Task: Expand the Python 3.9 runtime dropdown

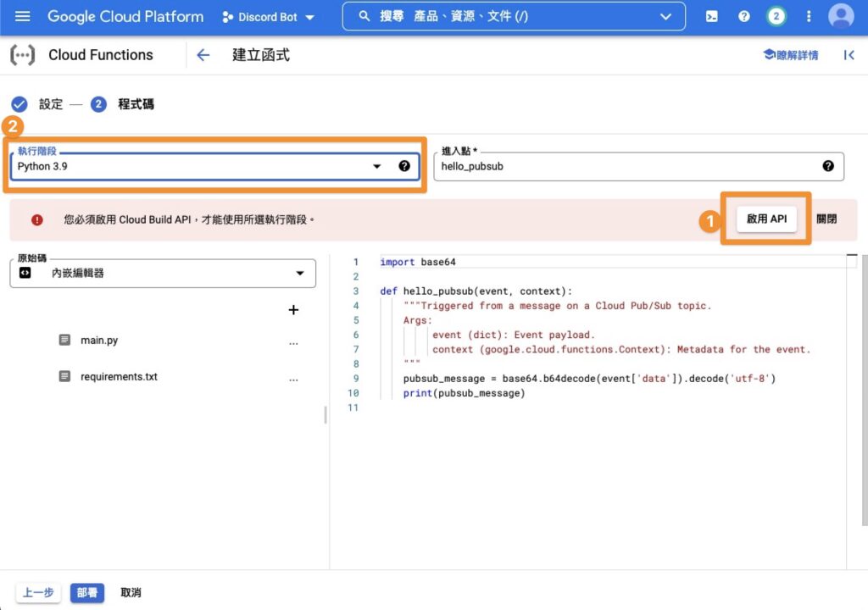Action: tap(377, 167)
